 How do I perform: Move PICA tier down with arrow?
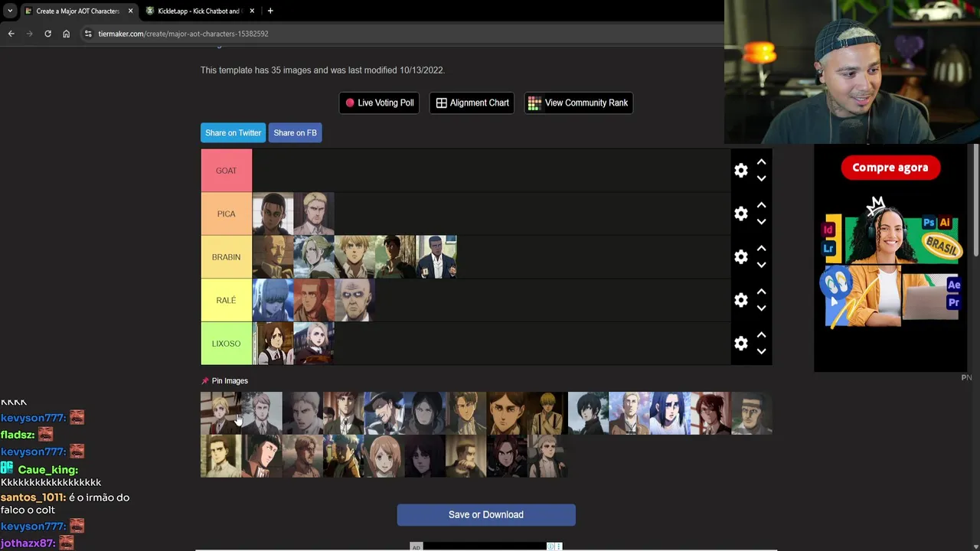coord(761,222)
